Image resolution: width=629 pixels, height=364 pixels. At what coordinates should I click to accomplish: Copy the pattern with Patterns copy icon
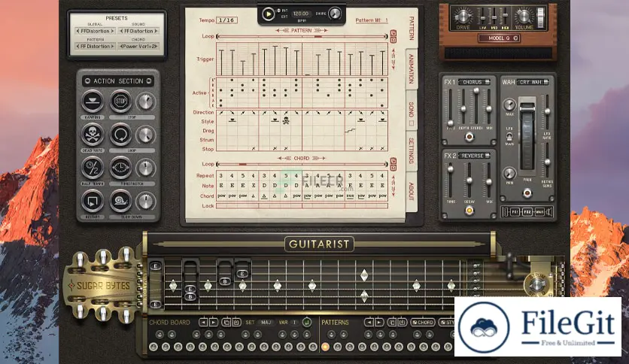[392, 322]
